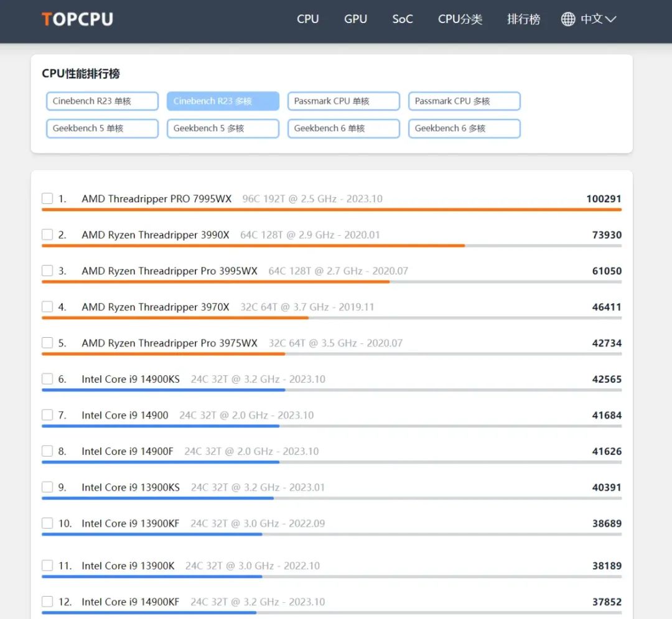Open Intel Core i9 13900KF details
Viewport: 672px width, 619px height.
coord(131,523)
